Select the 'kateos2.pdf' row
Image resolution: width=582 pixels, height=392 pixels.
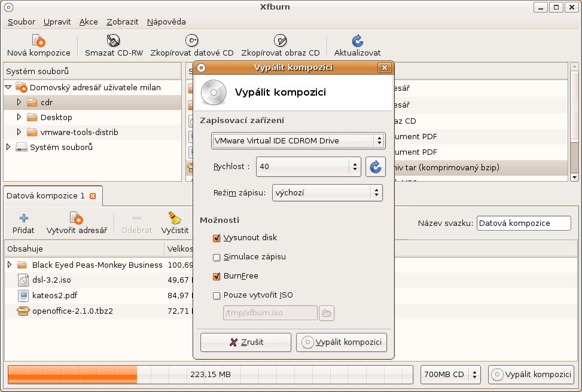(99, 296)
